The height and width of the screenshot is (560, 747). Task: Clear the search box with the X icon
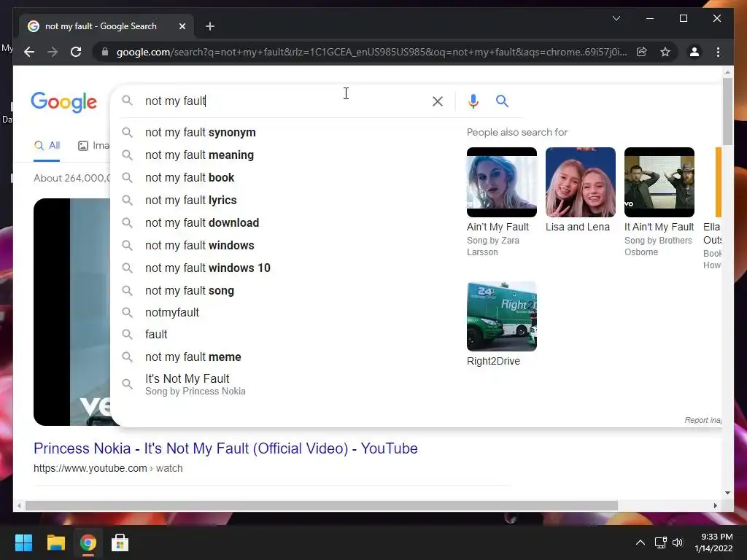pos(438,101)
